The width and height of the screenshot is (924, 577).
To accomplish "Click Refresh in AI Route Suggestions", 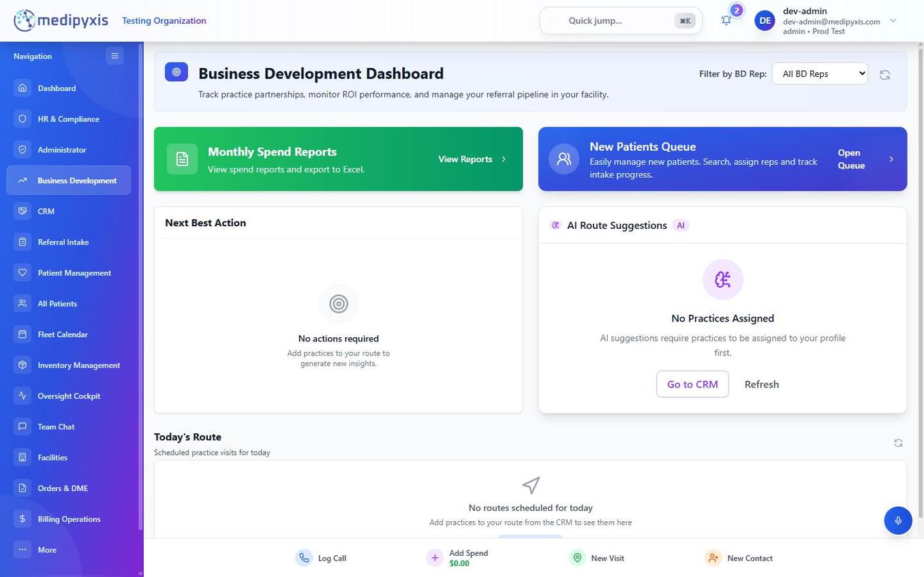I will click(x=761, y=384).
